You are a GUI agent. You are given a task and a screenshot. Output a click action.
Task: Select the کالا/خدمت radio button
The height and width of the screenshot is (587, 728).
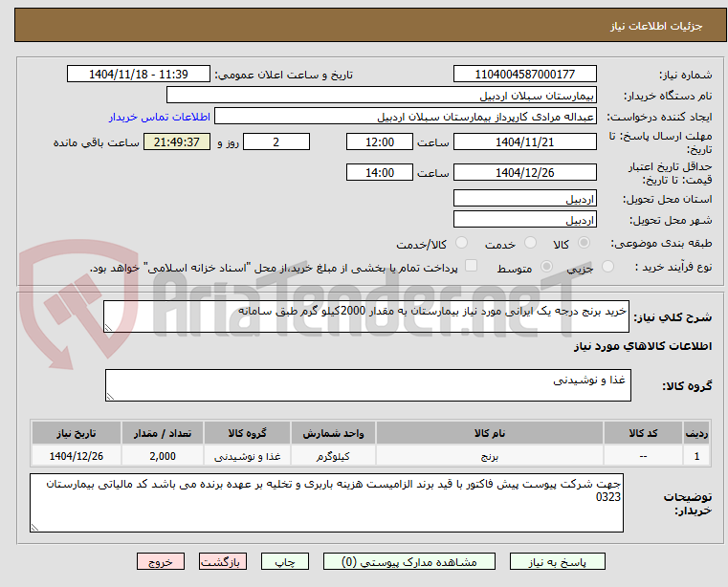(461, 243)
